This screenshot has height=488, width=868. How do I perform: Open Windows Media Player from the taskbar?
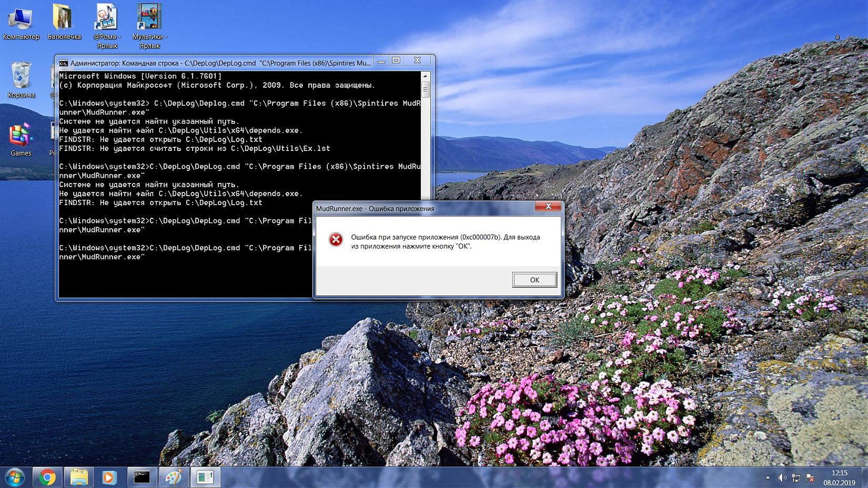[110, 477]
